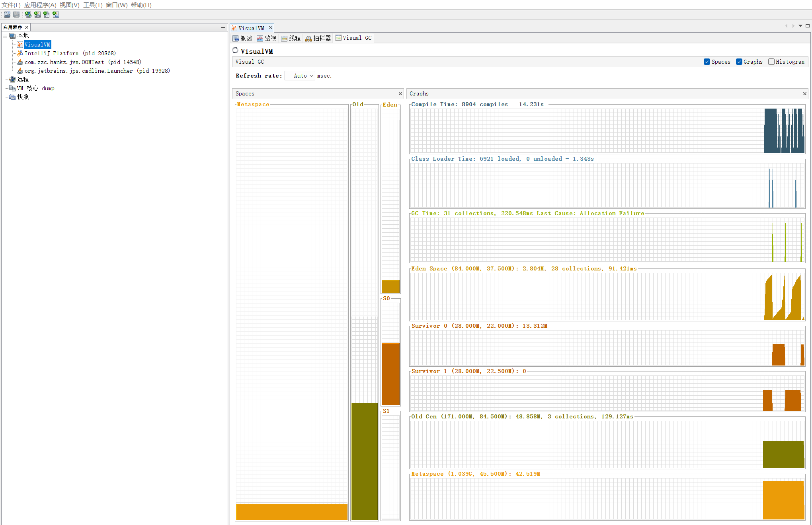This screenshot has height=525, width=812.
Task: Click the Java icon beside com.zzc.hankz.jvm.OOMTest
Action: tap(20, 62)
